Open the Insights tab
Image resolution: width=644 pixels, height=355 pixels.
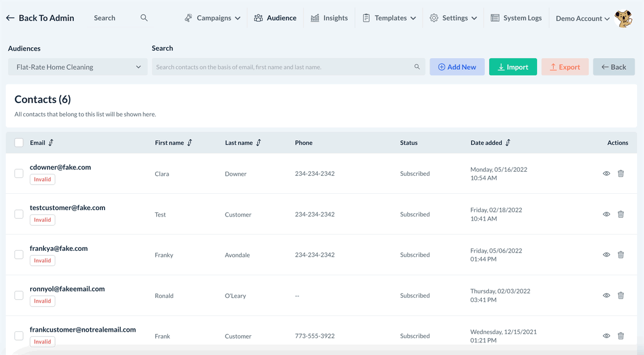pyautogui.click(x=330, y=18)
